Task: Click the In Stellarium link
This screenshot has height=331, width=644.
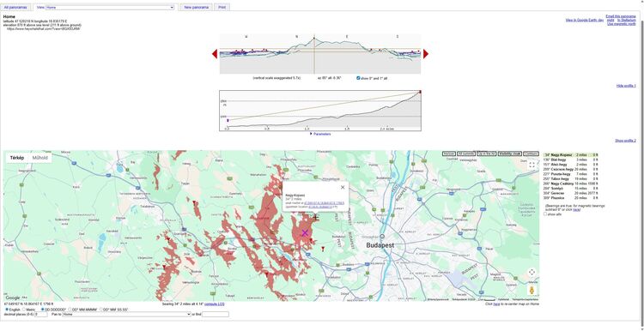Action: point(626,20)
